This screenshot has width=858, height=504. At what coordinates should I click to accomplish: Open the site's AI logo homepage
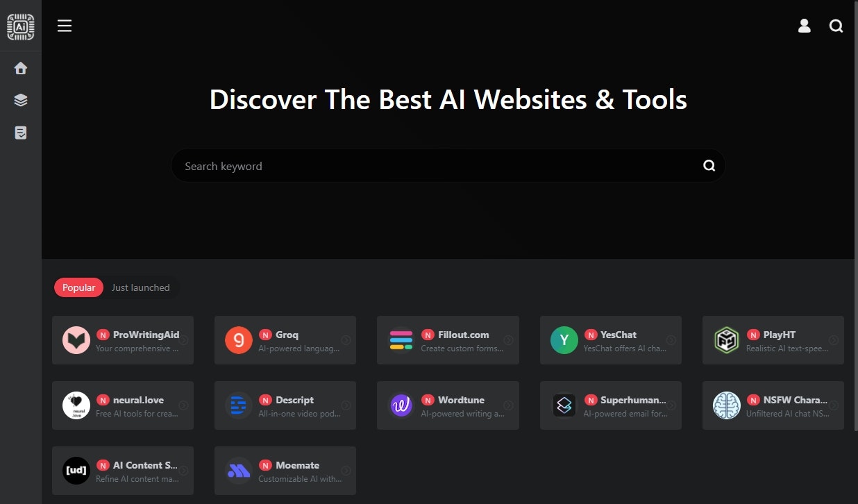20,26
